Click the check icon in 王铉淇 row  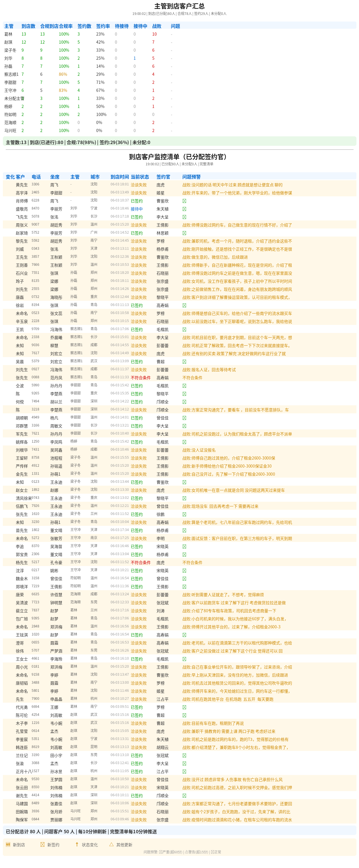(x=184, y=635)
